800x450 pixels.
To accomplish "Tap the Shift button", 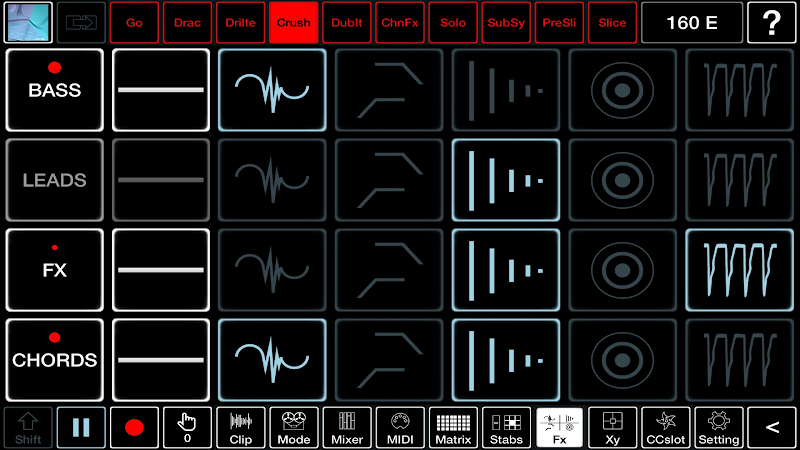I will [28, 428].
